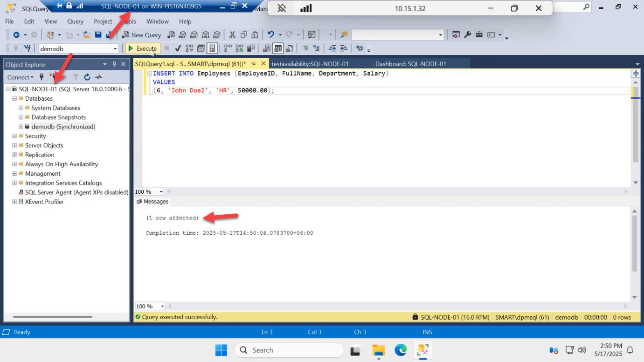Open the Query menu
The image size is (644, 362).
(x=75, y=21)
